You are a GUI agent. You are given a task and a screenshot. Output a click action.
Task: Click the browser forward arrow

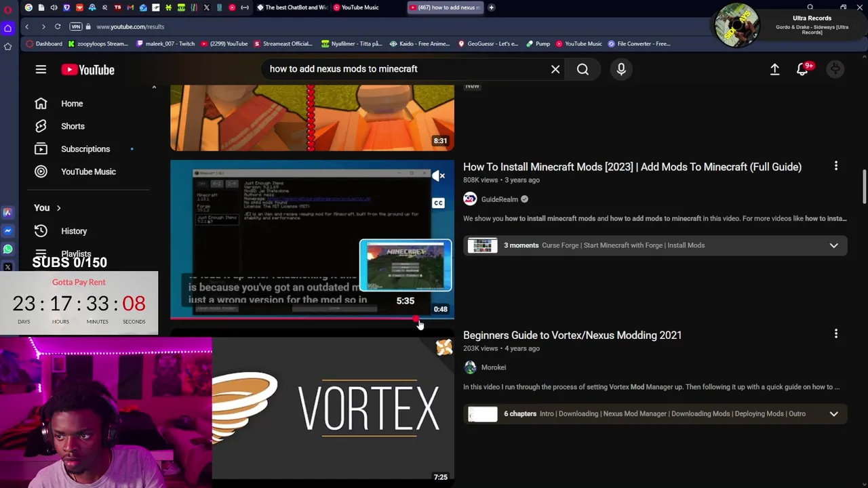click(x=43, y=26)
